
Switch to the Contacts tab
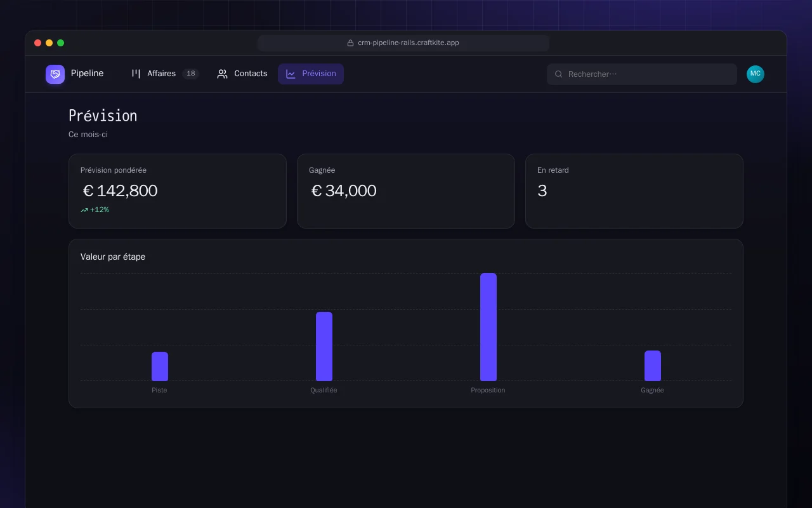click(x=242, y=74)
